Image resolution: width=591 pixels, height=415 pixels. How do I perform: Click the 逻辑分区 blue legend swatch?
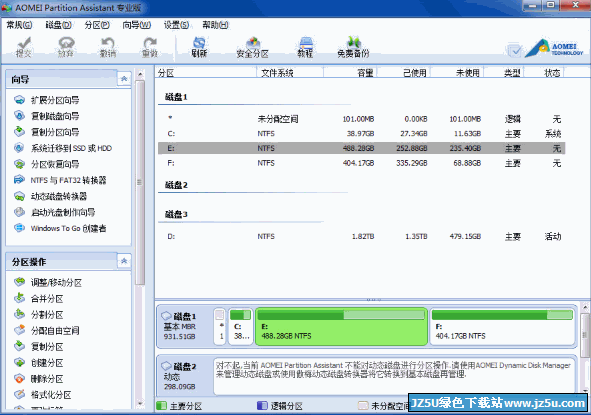tap(262, 406)
